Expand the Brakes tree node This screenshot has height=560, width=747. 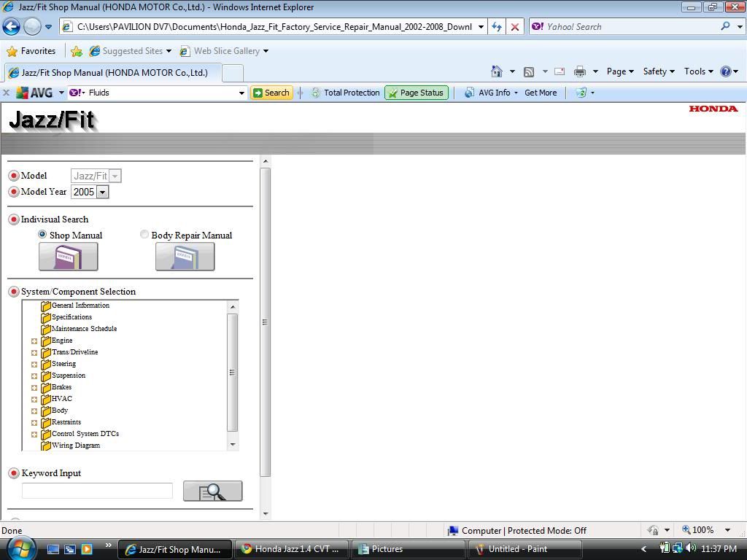pos(34,388)
